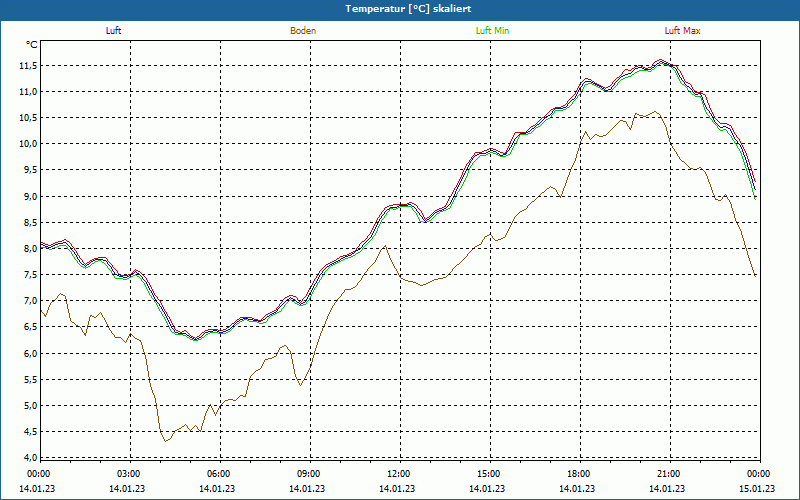This screenshot has height=500, width=800.
Task: Click the 03:00 time axis label
Action: (128, 474)
